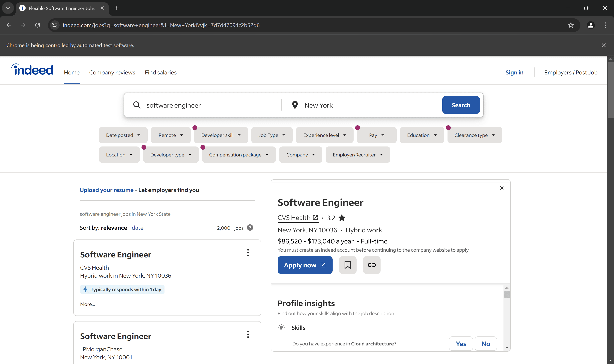
Task: Open the Experience level dropdown
Action: (x=324, y=135)
